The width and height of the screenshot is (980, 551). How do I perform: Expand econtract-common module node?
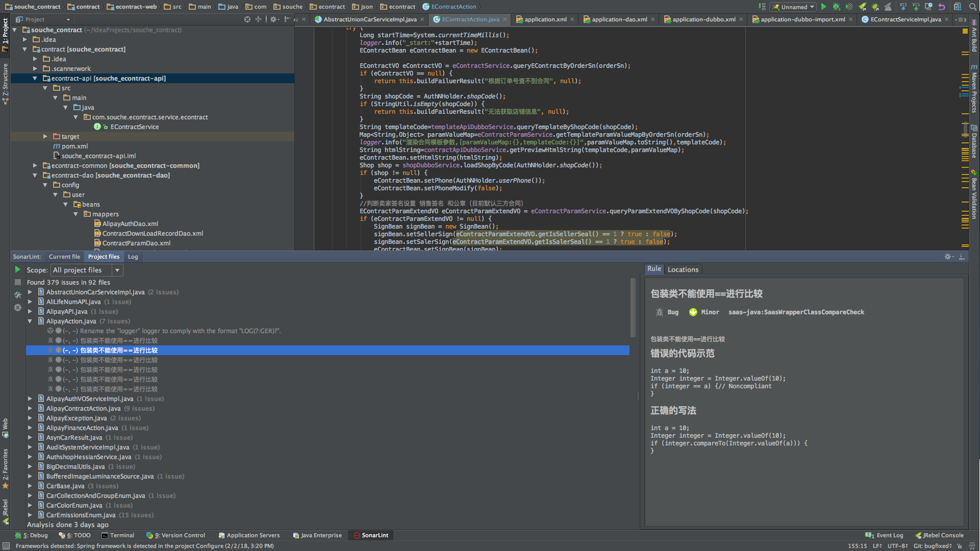coord(35,166)
